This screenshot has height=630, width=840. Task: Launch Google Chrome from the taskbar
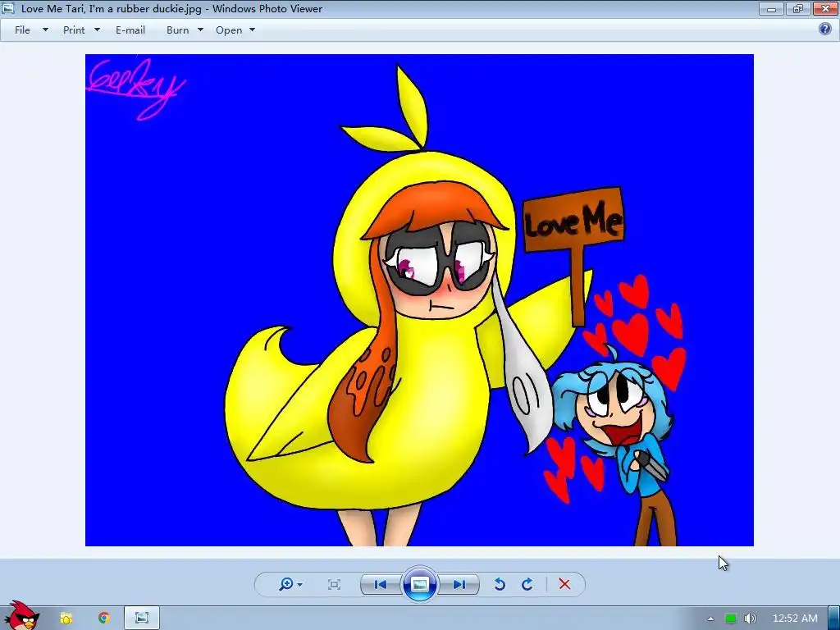click(104, 619)
